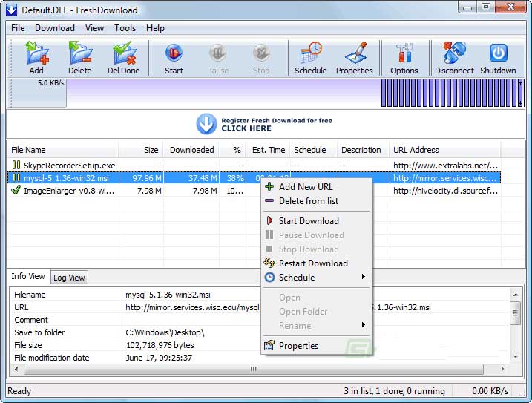Click the Add download toolbar icon
The image size is (532, 403).
click(x=36, y=58)
